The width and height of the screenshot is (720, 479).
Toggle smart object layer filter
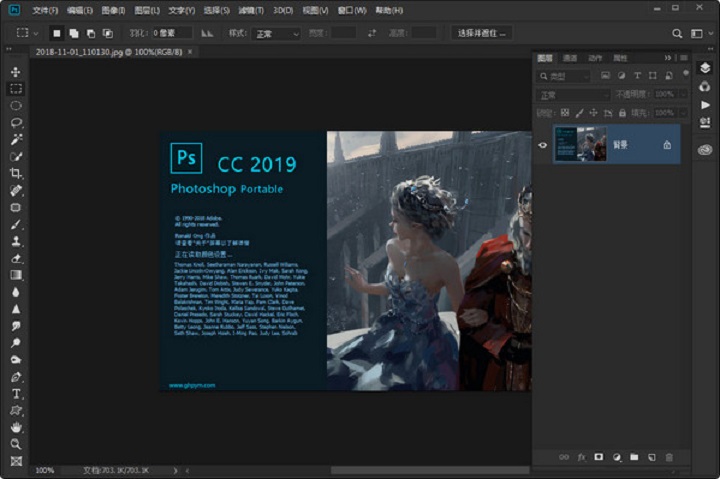(669, 75)
